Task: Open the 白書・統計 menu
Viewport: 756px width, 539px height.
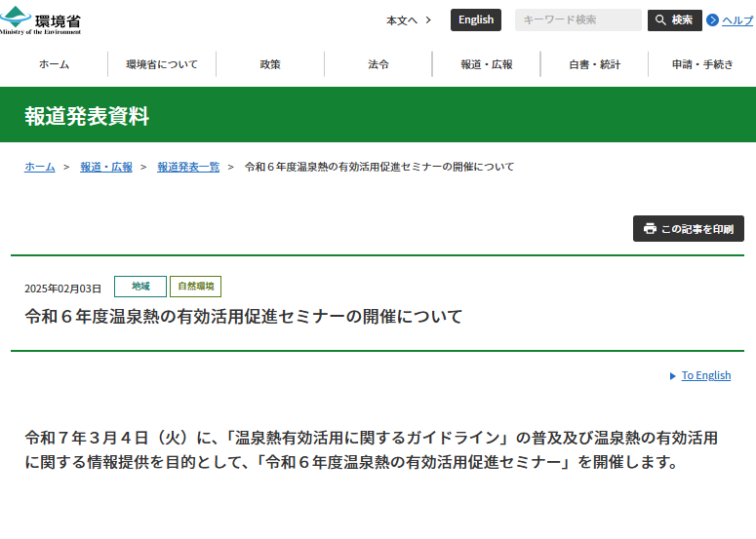Action: (x=594, y=64)
